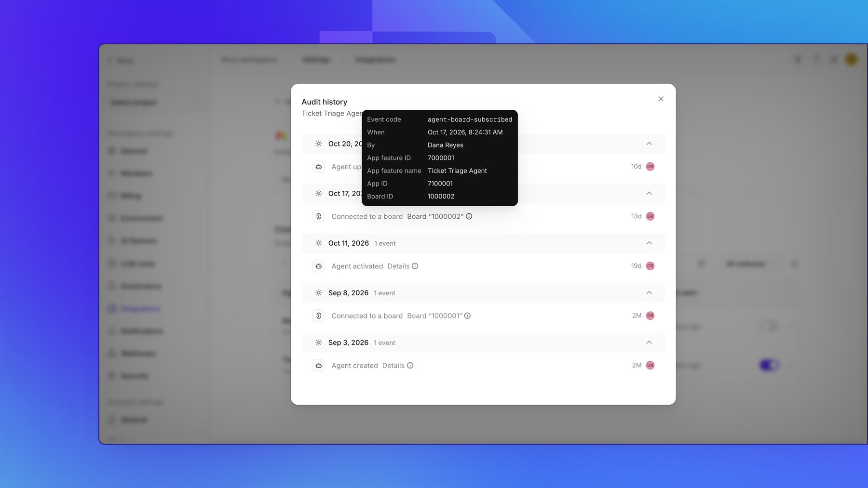
Task: Collapse the Oct 11, 2026 event group
Action: tap(649, 243)
